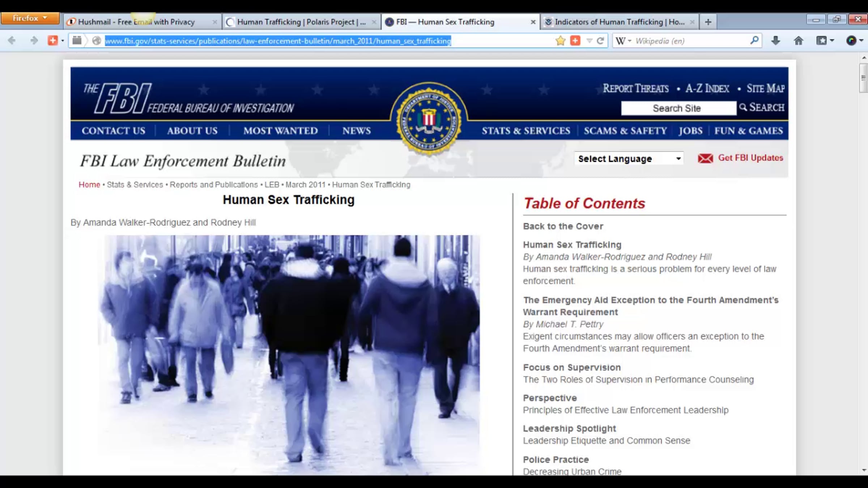Viewport: 868px width, 488px height.
Task: Click the search magnifier in Wikipedia box
Action: click(754, 40)
